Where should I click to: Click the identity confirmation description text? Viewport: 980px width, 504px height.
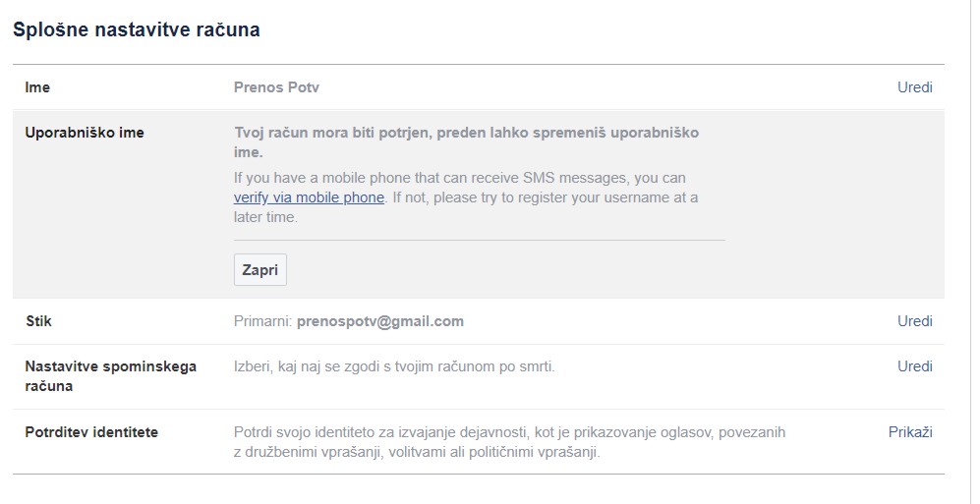(x=509, y=442)
